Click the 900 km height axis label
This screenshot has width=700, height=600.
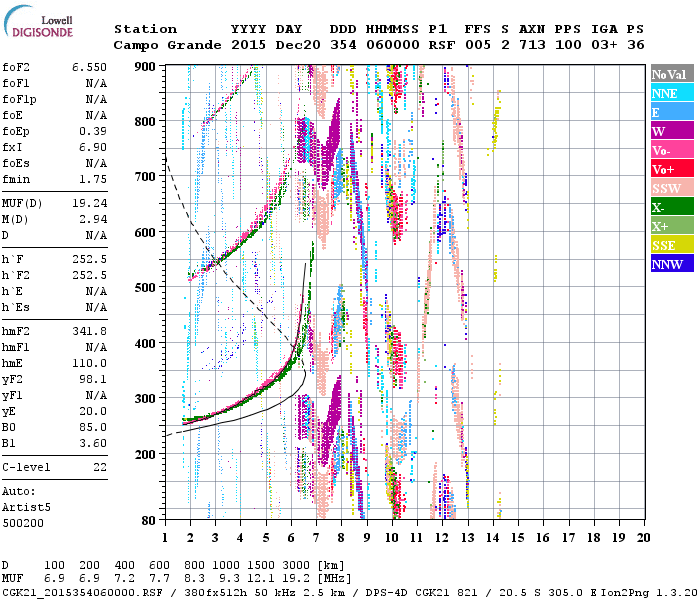coord(145,67)
